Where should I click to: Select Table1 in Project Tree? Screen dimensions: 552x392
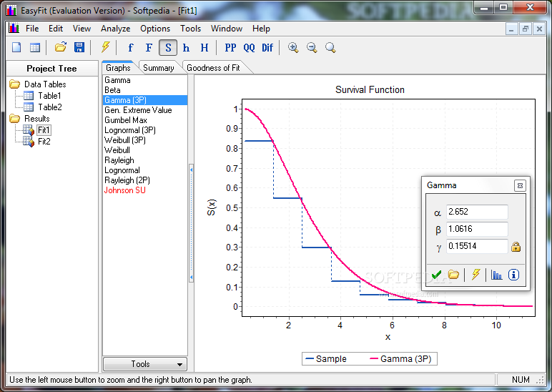pyautogui.click(x=49, y=95)
